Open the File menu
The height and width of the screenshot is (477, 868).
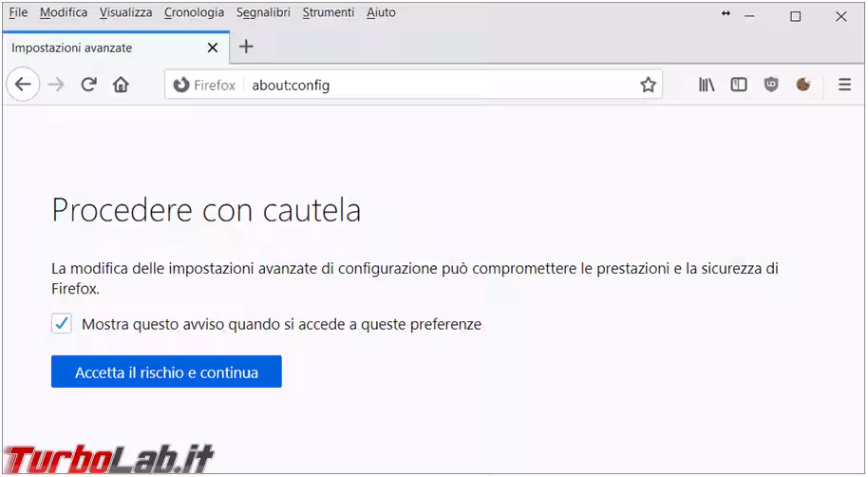(18, 12)
